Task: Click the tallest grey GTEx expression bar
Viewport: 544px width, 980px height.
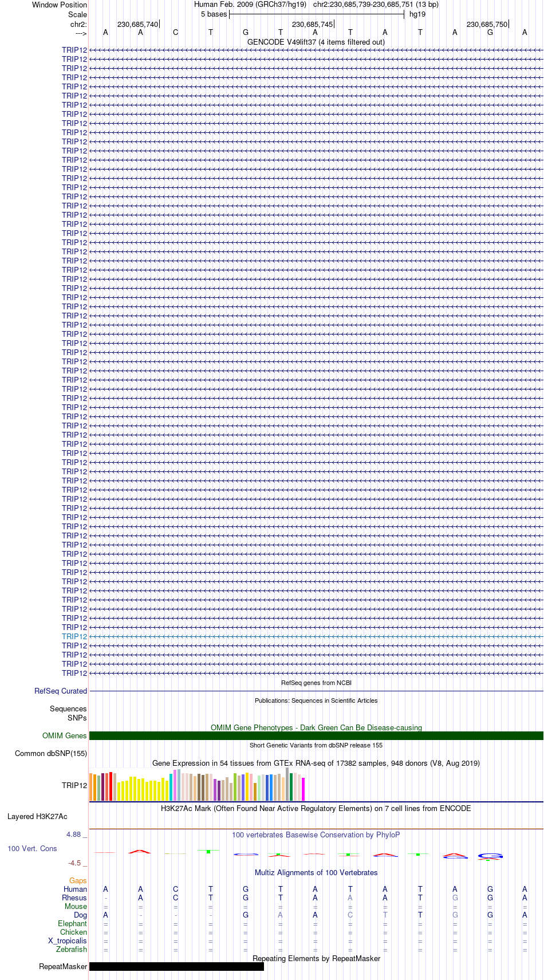Action: coord(287,784)
